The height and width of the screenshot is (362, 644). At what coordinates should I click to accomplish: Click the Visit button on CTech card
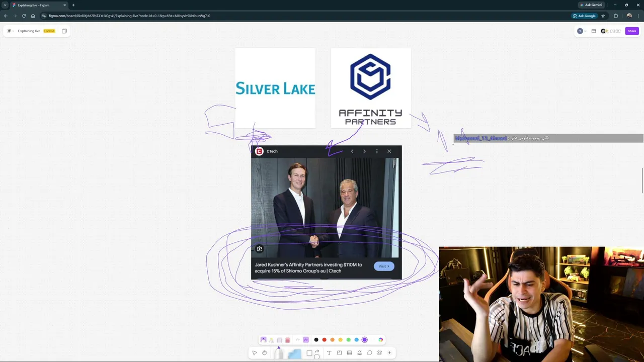[x=384, y=266]
